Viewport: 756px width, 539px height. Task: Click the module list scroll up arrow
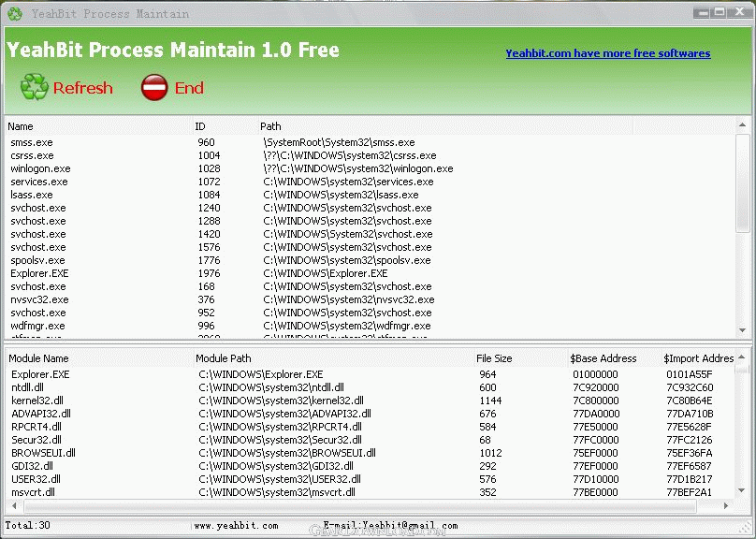pos(743,357)
